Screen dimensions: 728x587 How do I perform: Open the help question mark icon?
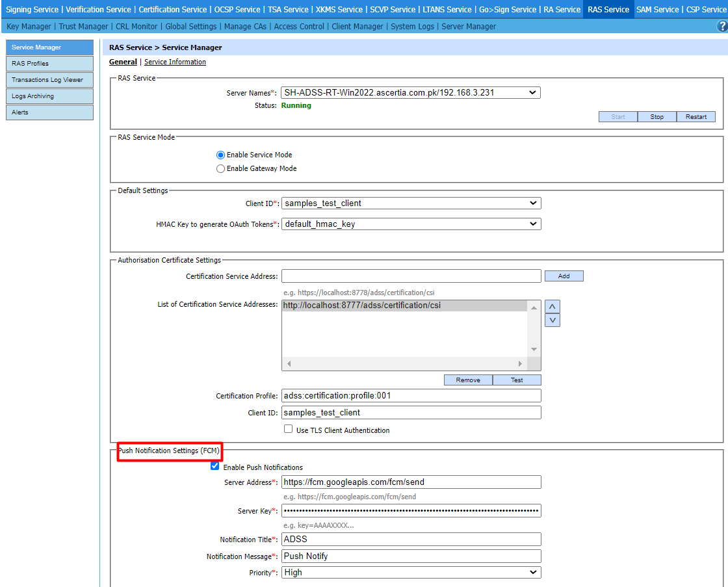point(721,26)
